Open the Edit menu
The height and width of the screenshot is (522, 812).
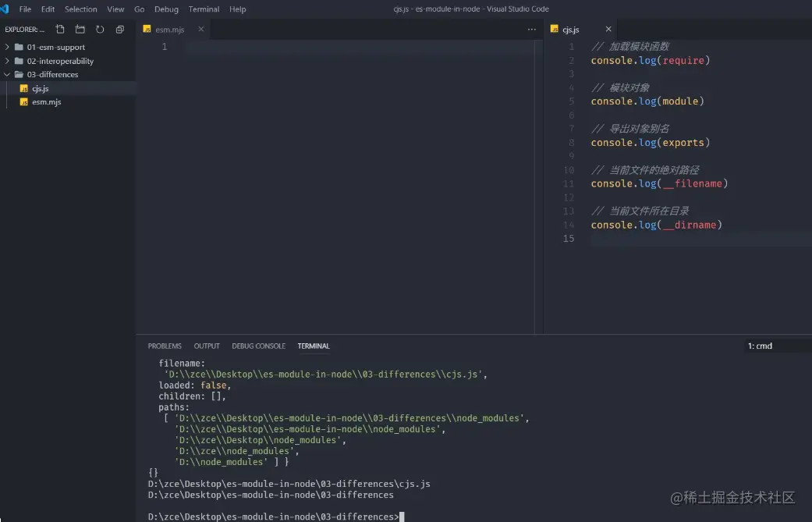click(48, 9)
